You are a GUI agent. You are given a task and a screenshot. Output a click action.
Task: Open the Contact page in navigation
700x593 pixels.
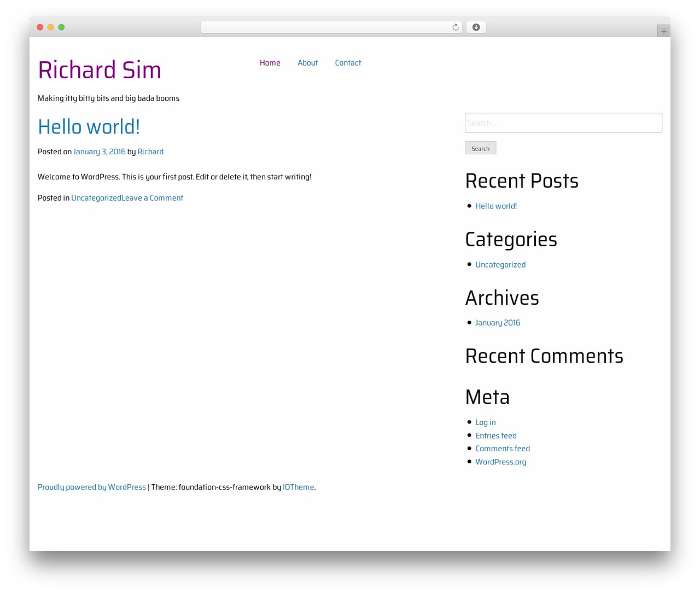point(348,63)
